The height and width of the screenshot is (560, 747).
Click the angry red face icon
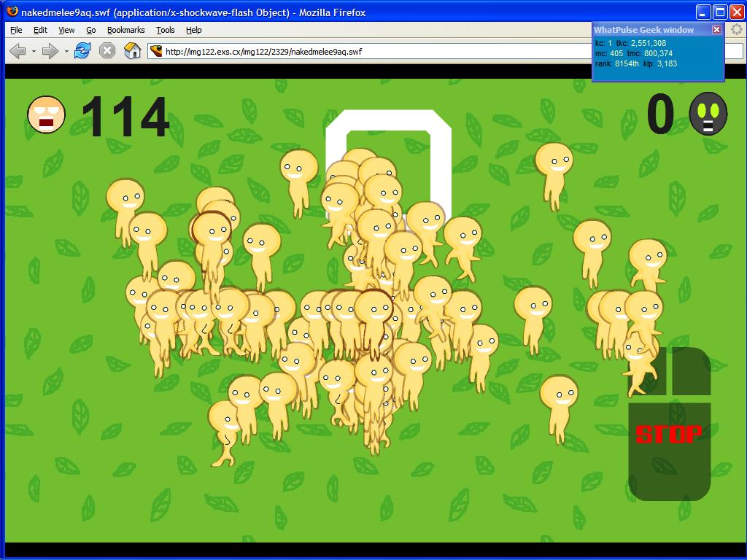[46, 114]
